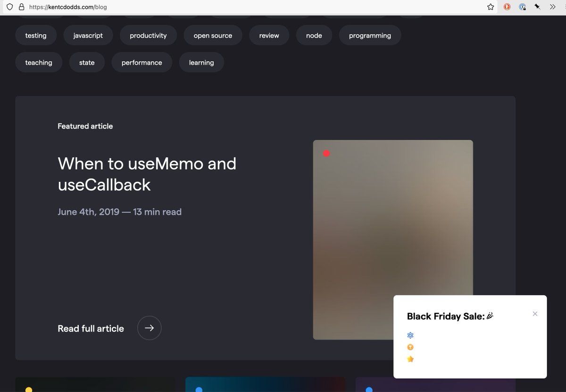This screenshot has height=392, width=566.
Task: Open the DuckDuckGo extension icon
Action: click(x=507, y=7)
